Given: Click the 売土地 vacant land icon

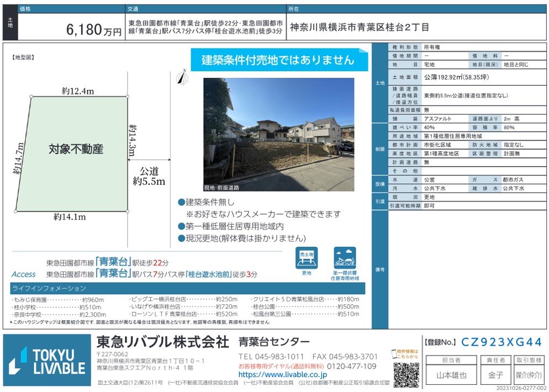Looking at the screenshot, I should coord(307,258).
